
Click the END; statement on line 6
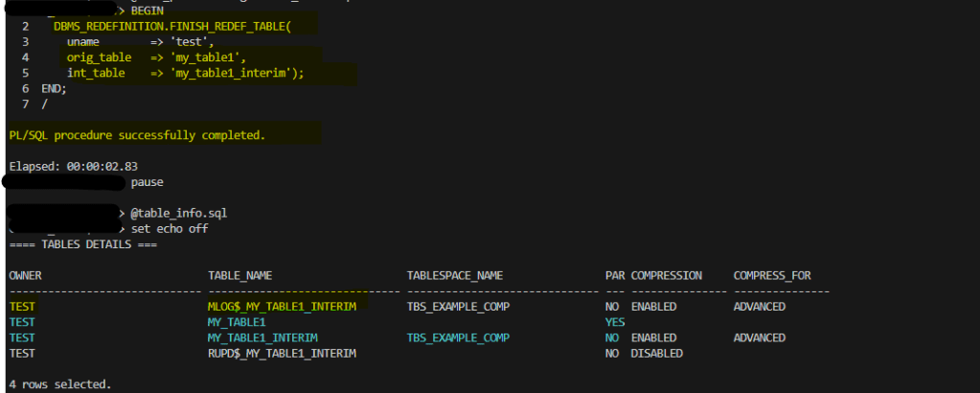tap(54, 88)
